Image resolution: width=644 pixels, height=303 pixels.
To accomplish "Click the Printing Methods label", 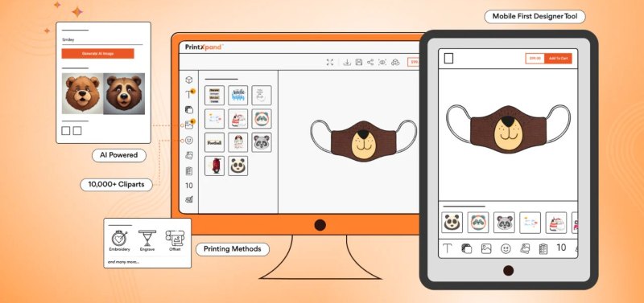I will click(233, 249).
